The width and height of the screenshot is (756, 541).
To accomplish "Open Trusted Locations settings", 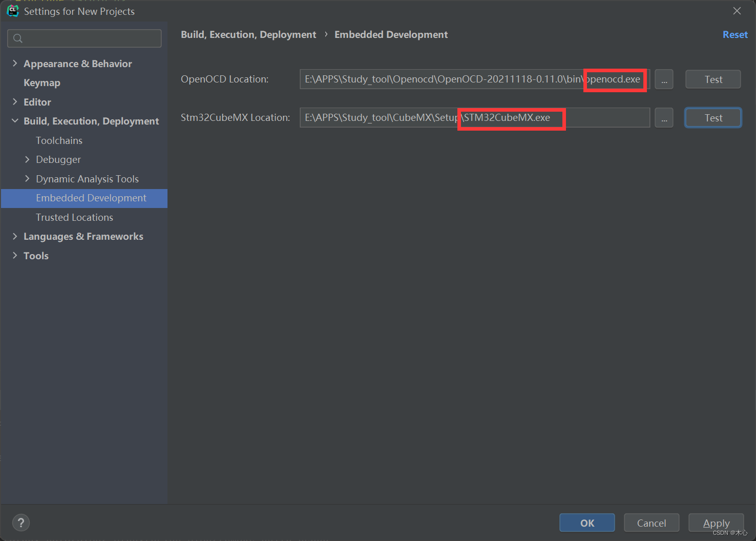I will (74, 217).
